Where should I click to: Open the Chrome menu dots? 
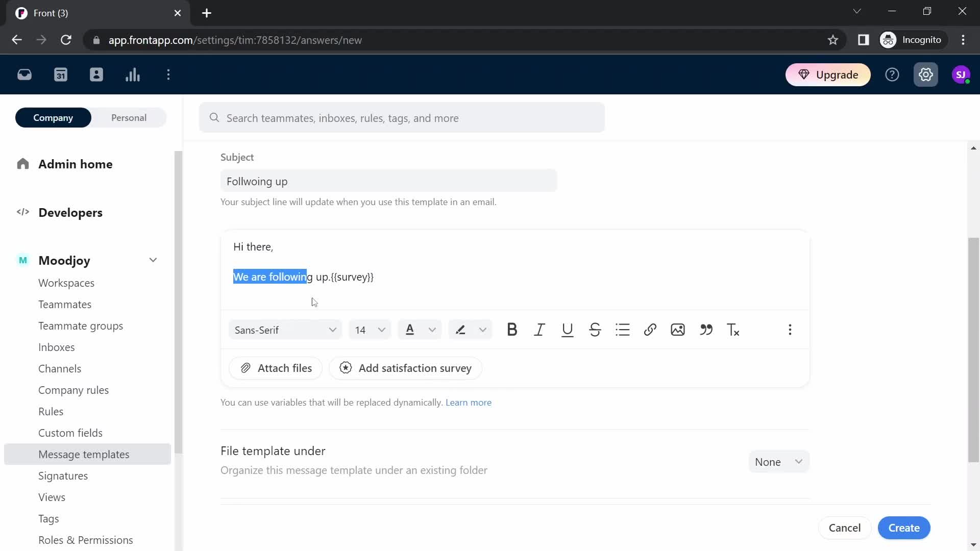coord(963,40)
